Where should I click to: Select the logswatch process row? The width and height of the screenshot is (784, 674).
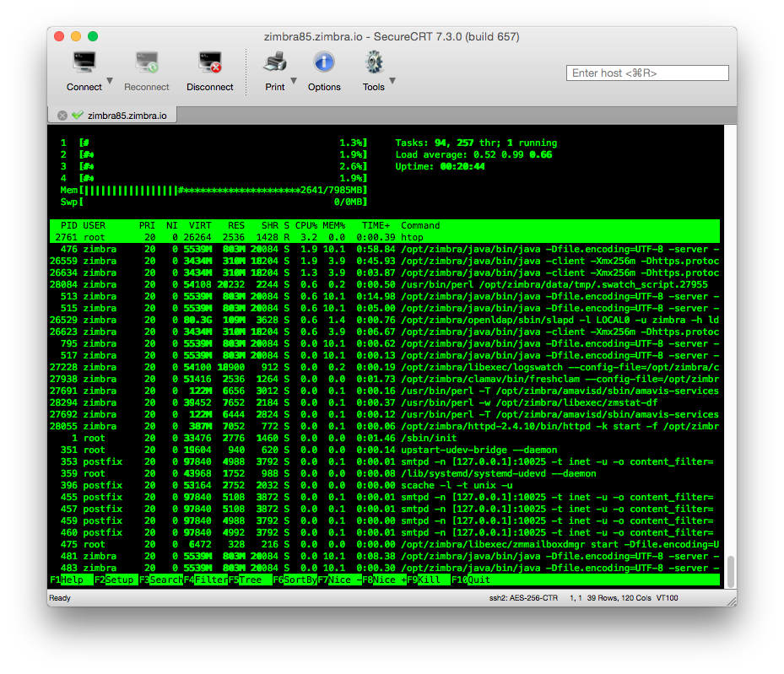(385, 367)
